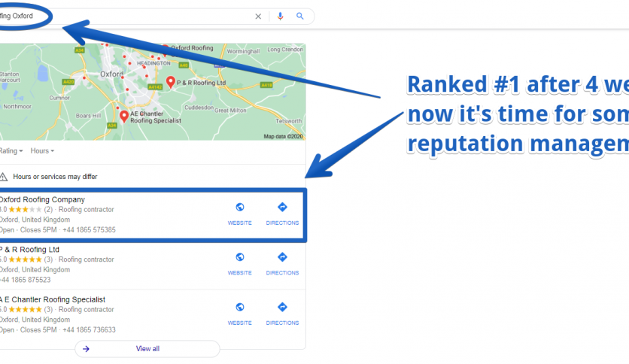The width and height of the screenshot is (629, 364).
Task: Get directions to A E Chantler Roofing Specialist
Action: (282, 308)
